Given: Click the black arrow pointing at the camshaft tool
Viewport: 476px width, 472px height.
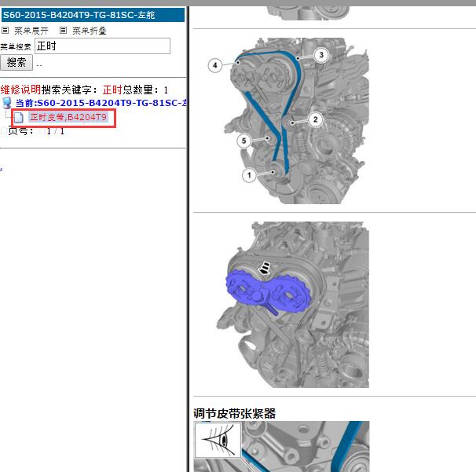Looking at the screenshot, I should [x=264, y=269].
